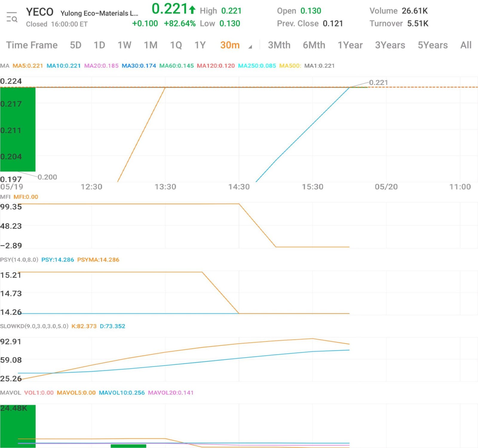Screen dimensions: 478x448
Task: Click the MFI:0.00 indicator value
Action: pos(26,197)
